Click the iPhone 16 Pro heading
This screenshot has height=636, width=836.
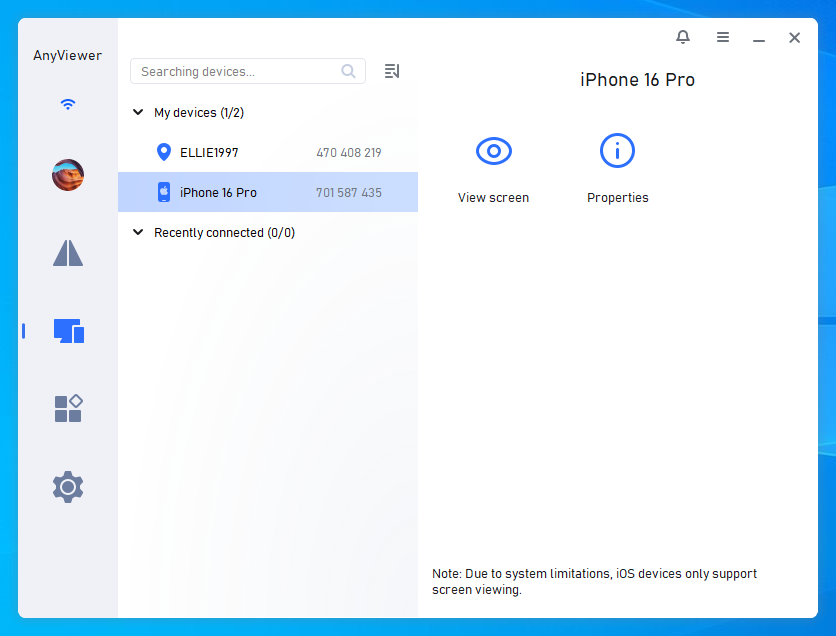coord(637,80)
